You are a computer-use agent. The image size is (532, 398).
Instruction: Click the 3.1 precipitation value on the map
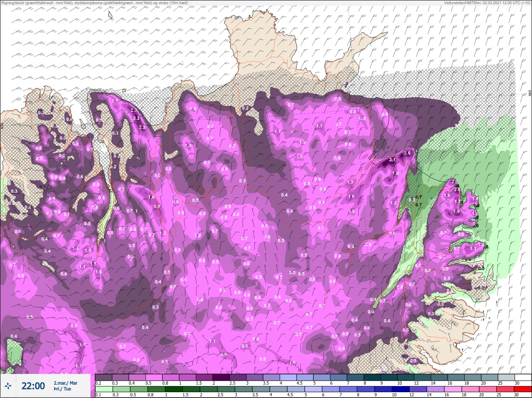coord(392,160)
